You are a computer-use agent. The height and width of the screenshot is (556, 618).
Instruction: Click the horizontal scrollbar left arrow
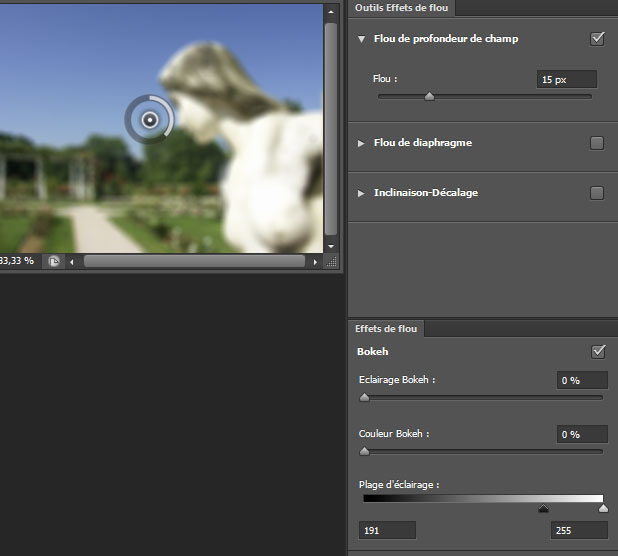(x=72, y=261)
